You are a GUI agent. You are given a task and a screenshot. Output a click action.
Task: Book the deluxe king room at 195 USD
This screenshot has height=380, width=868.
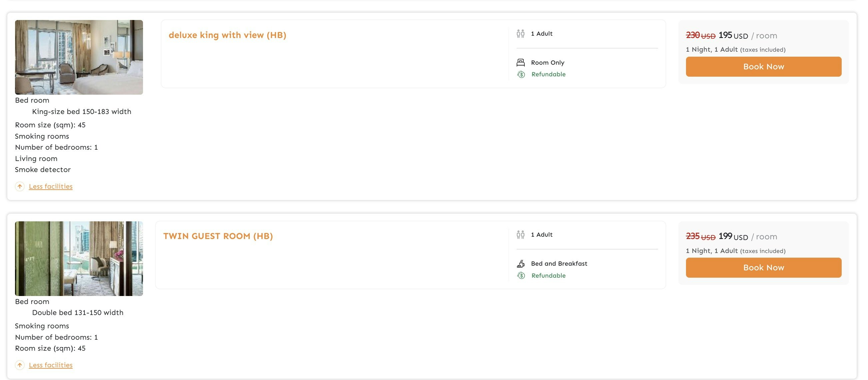pyautogui.click(x=764, y=67)
